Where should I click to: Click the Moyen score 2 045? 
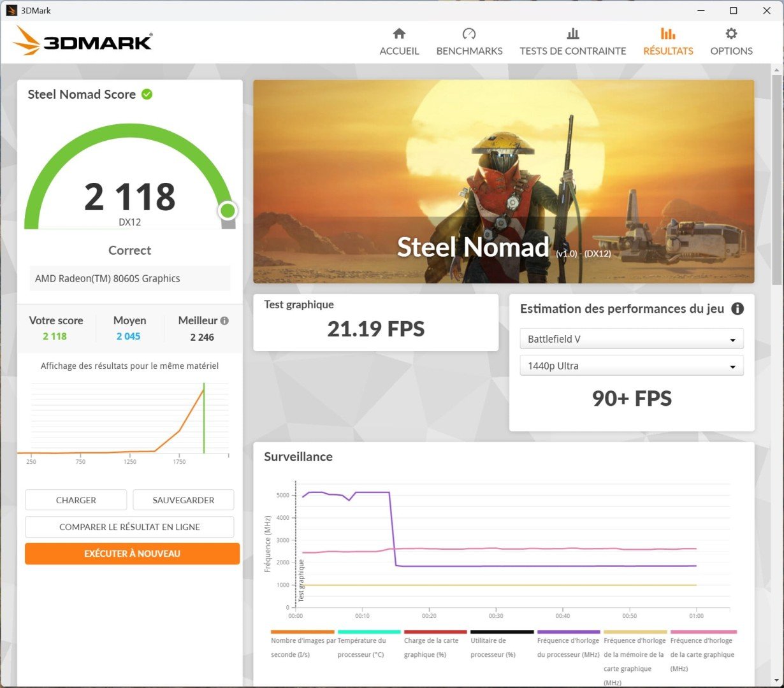128,336
